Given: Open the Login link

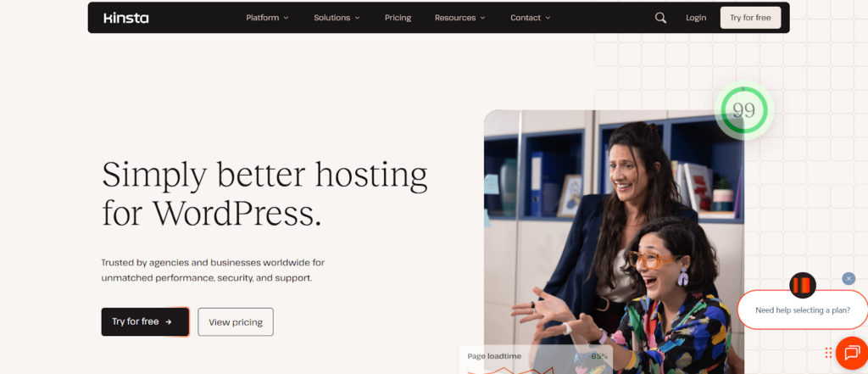Looking at the screenshot, I should [696, 18].
